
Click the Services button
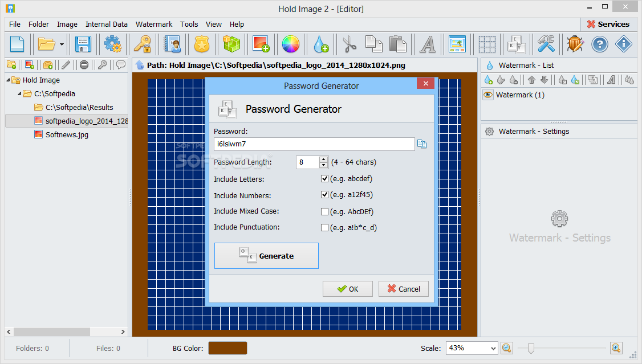click(x=608, y=24)
